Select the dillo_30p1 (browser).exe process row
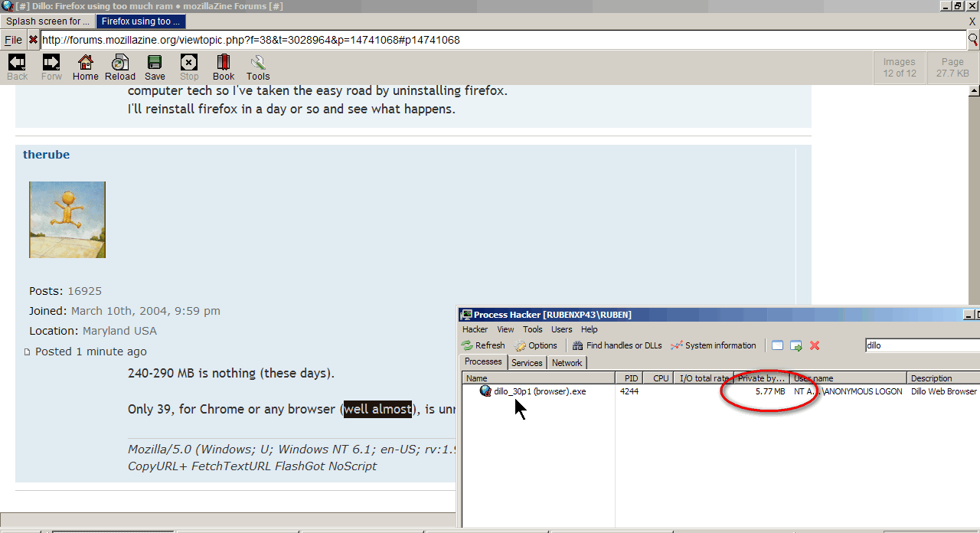The image size is (980, 533). click(x=721, y=391)
